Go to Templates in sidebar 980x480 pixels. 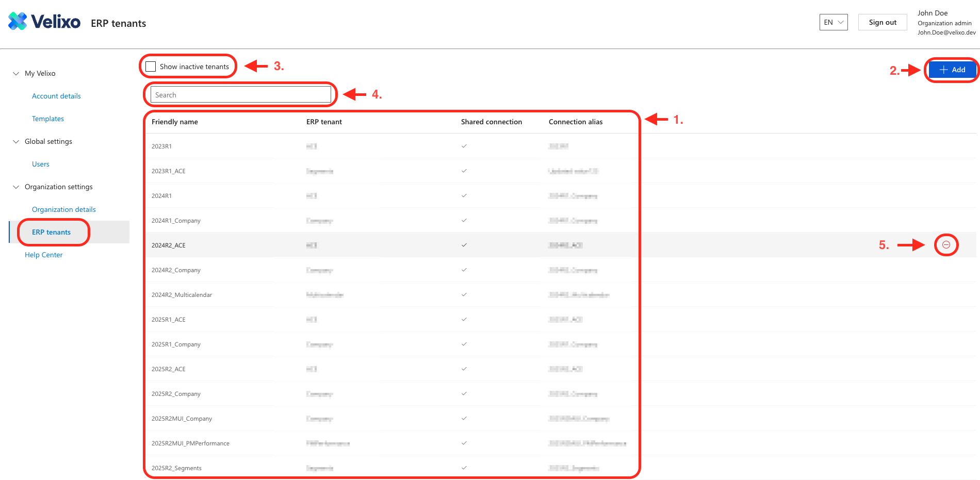pos(48,119)
